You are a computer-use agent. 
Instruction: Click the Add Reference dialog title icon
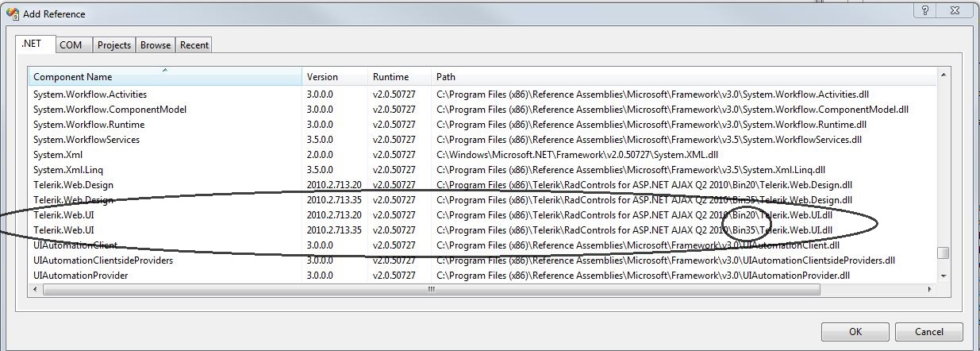[x=13, y=13]
